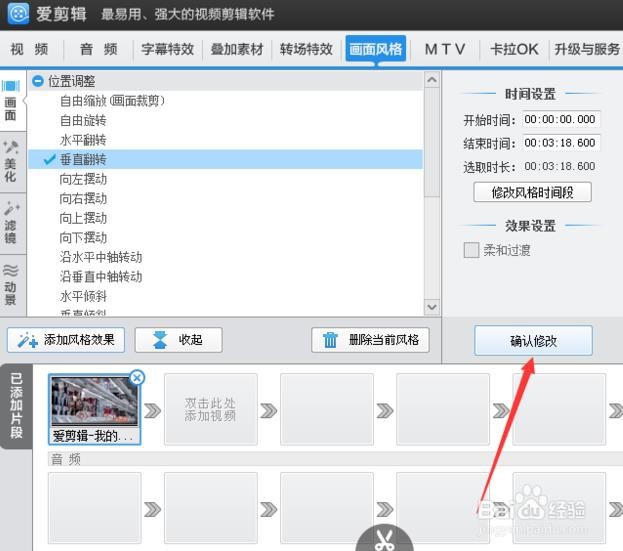Image resolution: width=623 pixels, height=551 pixels.
Task: Click the scissors cut icon
Action: pos(384,539)
